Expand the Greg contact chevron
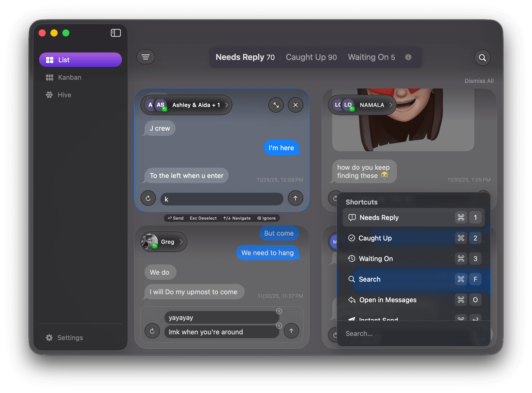This screenshot has width=532, height=393. 182,242
